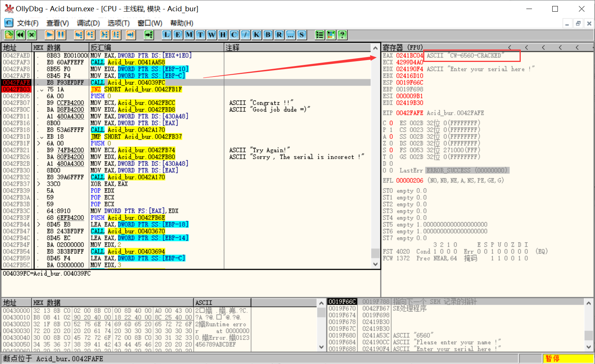The width and height of the screenshot is (595, 364).
Task: Open the Run trace with the ... icon
Action: coord(290,35)
